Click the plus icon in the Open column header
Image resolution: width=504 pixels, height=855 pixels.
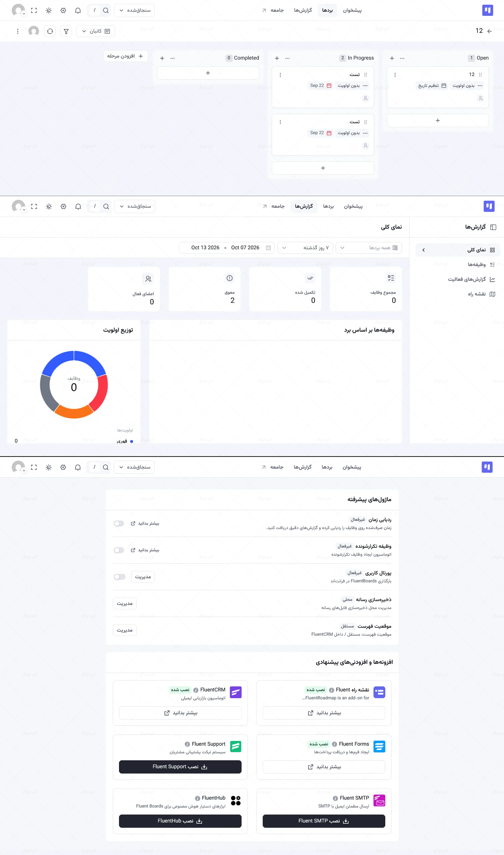click(392, 58)
